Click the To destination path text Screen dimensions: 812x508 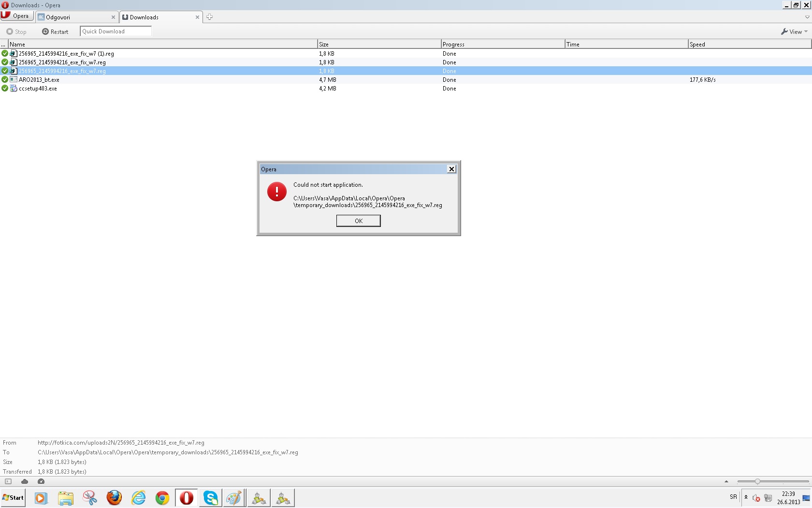[x=168, y=452]
